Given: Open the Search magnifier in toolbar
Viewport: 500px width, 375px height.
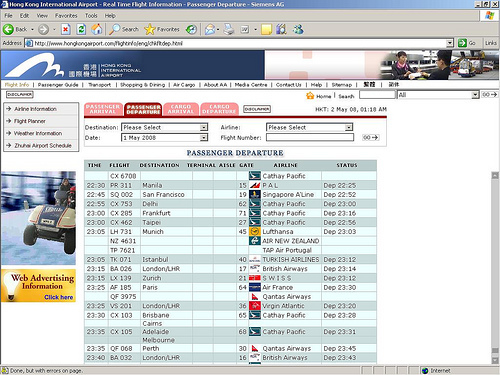Looking at the screenshot, I should tap(115, 29).
